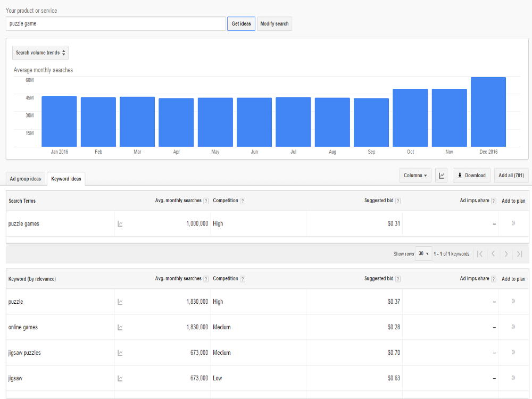Click $0.63 suggested bid value
Image resolution: width=532 pixels, height=399 pixels.
[394, 378]
